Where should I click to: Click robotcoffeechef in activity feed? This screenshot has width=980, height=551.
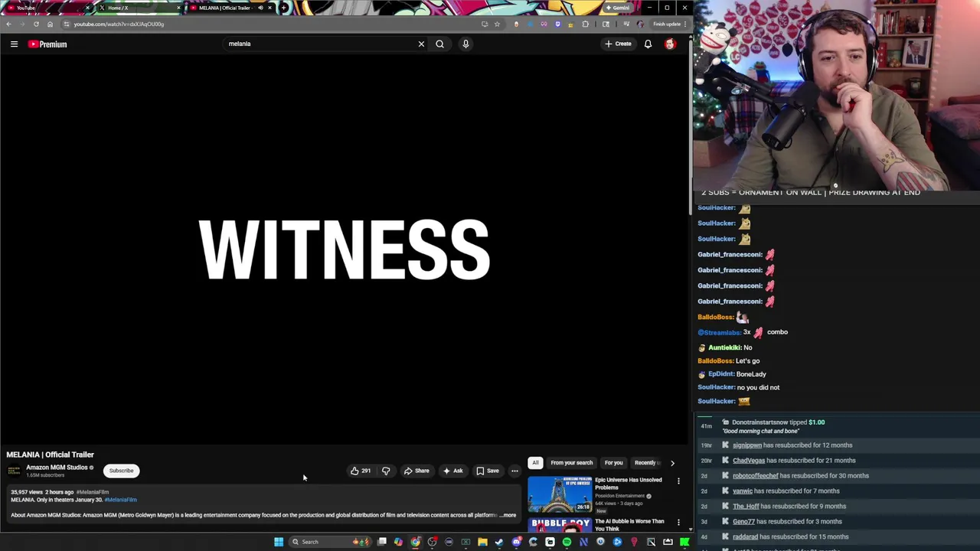click(x=755, y=476)
